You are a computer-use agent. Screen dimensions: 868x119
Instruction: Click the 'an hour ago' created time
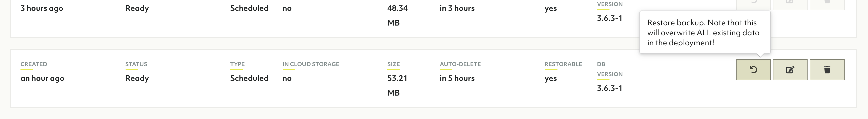42,78
